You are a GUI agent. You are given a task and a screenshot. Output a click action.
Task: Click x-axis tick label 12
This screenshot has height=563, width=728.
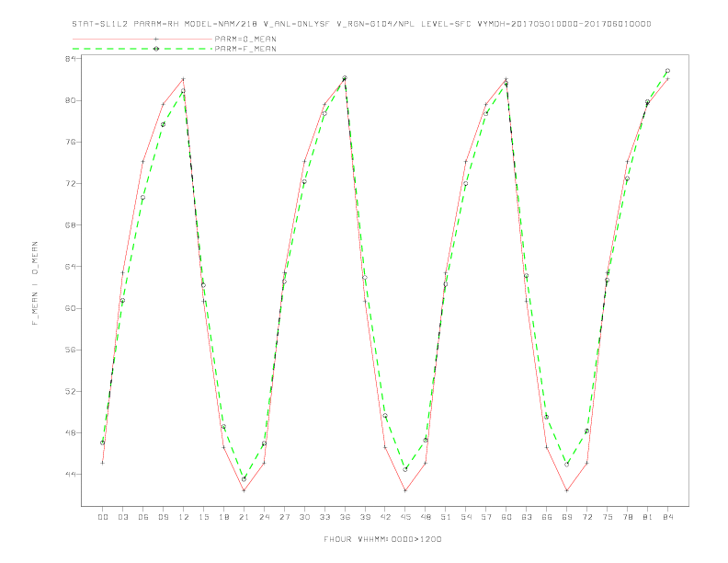coord(184,517)
